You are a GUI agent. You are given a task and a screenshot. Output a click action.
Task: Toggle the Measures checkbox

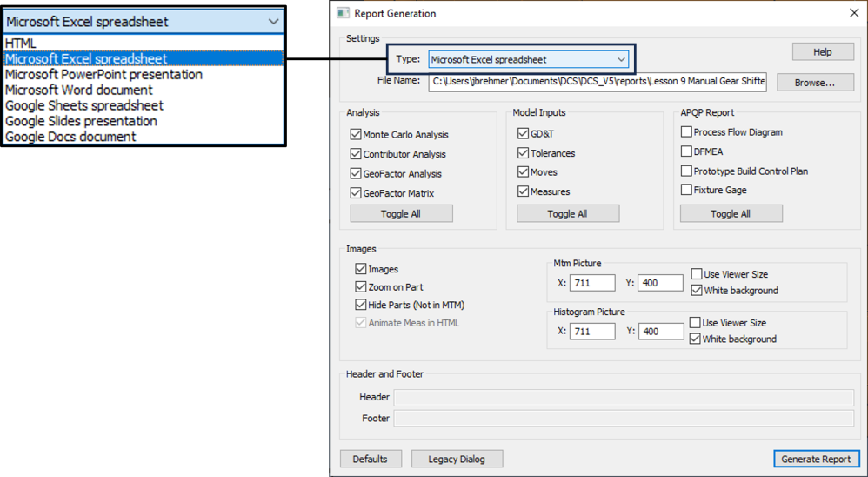(523, 191)
